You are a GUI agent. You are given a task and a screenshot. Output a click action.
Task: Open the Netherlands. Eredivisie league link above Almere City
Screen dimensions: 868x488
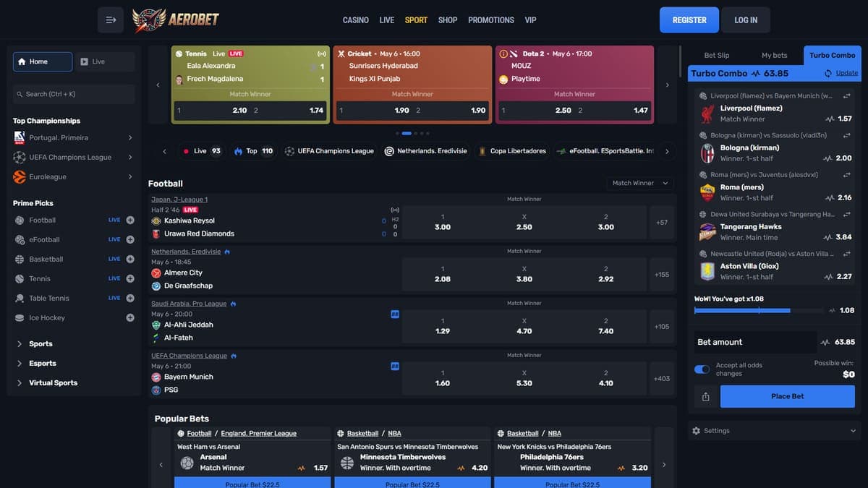pyautogui.click(x=186, y=252)
